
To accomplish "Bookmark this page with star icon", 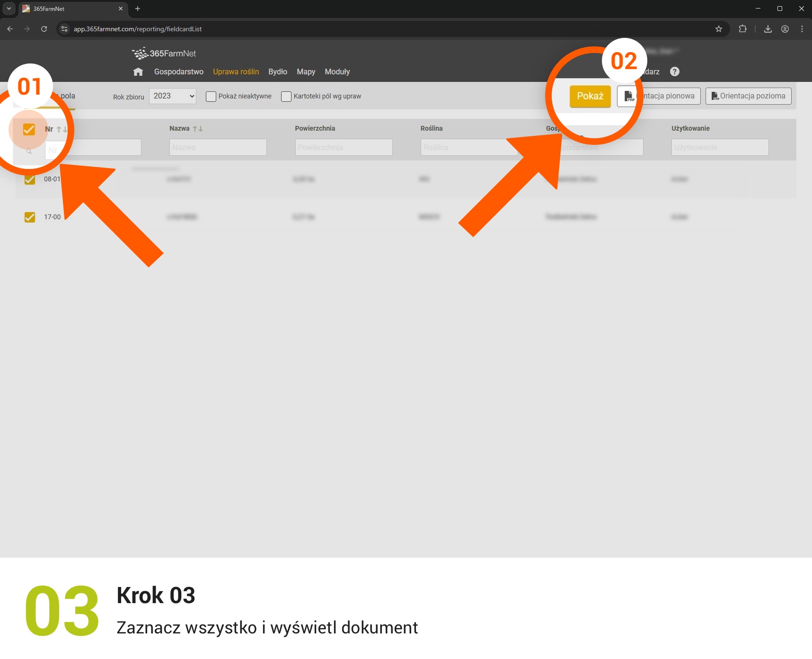I will point(719,29).
